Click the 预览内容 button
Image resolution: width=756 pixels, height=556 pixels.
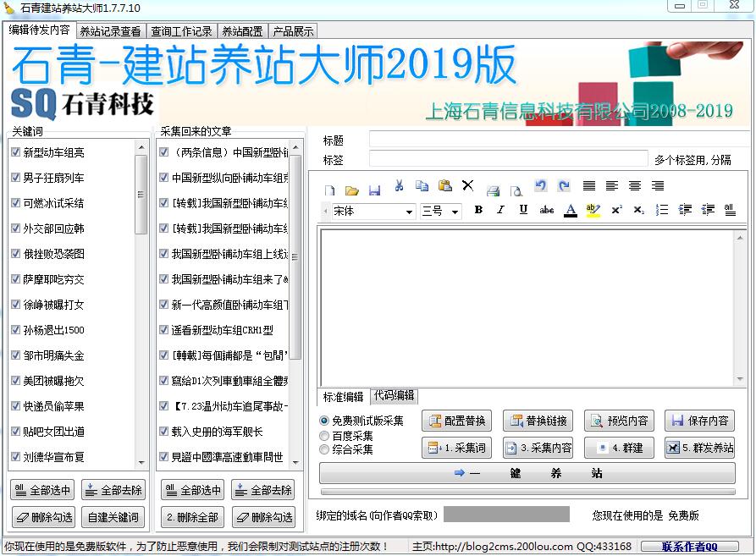(620, 421)
